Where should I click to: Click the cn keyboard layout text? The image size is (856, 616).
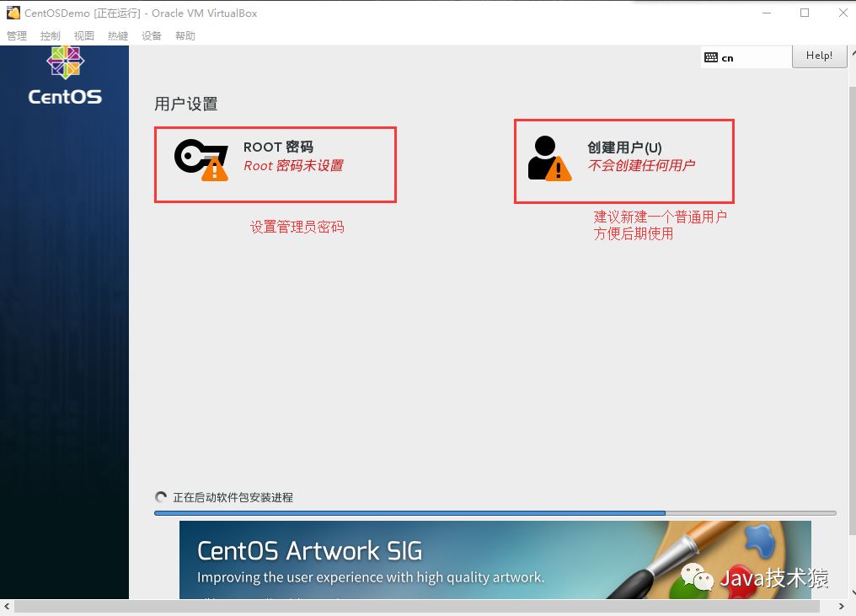(x=727, y=58)
